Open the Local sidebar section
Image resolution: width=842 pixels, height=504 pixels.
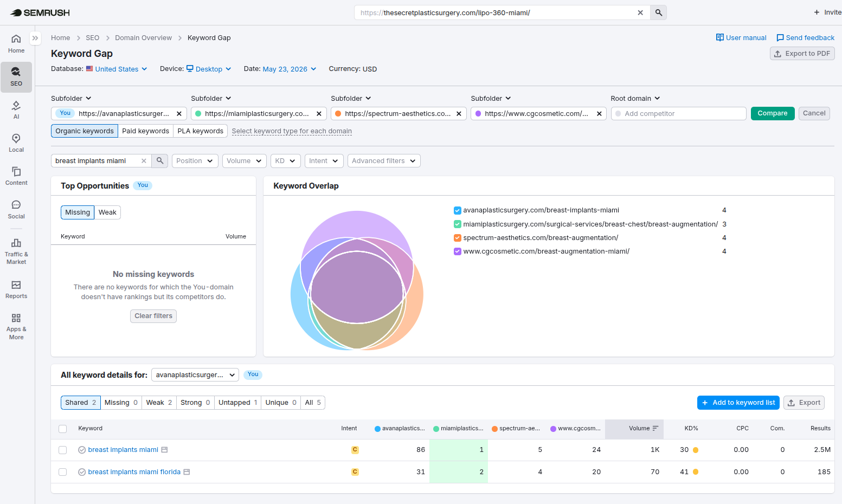click(x=16, y=143)
